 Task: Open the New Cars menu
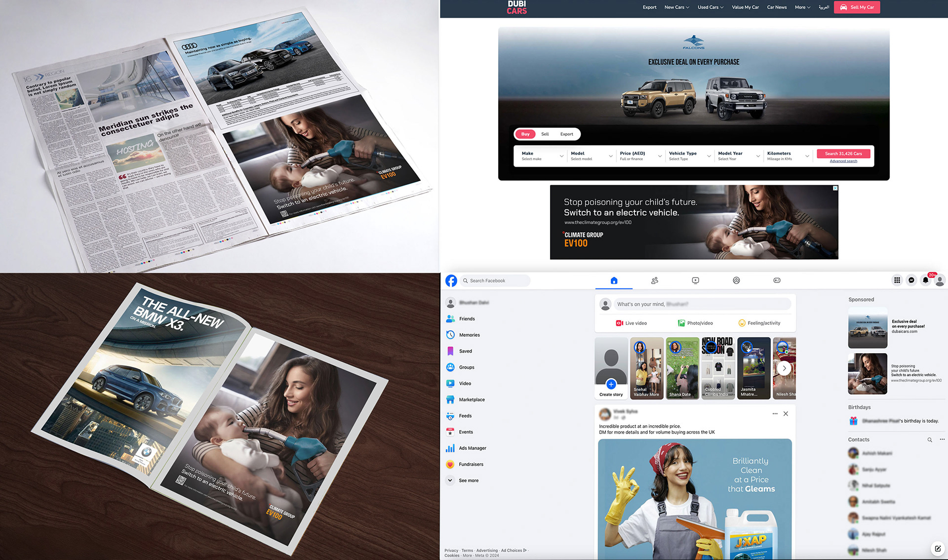pos(676,7)
